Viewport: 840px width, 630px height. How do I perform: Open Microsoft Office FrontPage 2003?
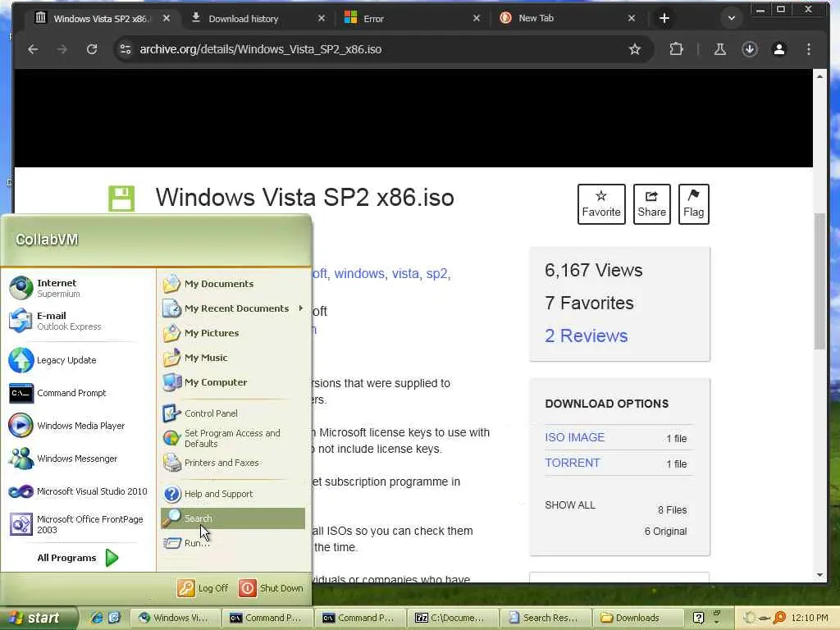coord(78,524)
